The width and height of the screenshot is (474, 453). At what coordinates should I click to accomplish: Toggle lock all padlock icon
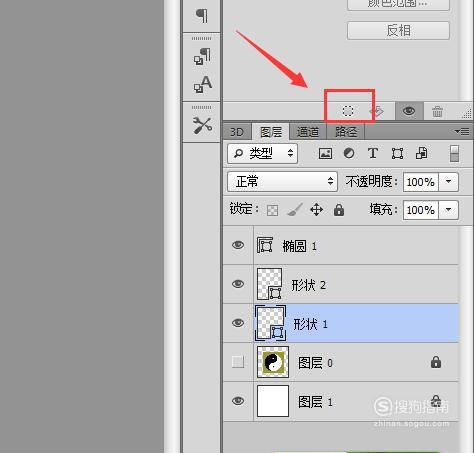coord(339,210)
